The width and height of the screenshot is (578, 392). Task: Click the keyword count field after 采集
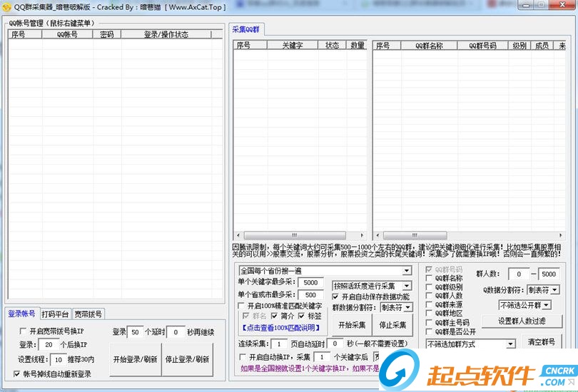[x=322, y=356]
